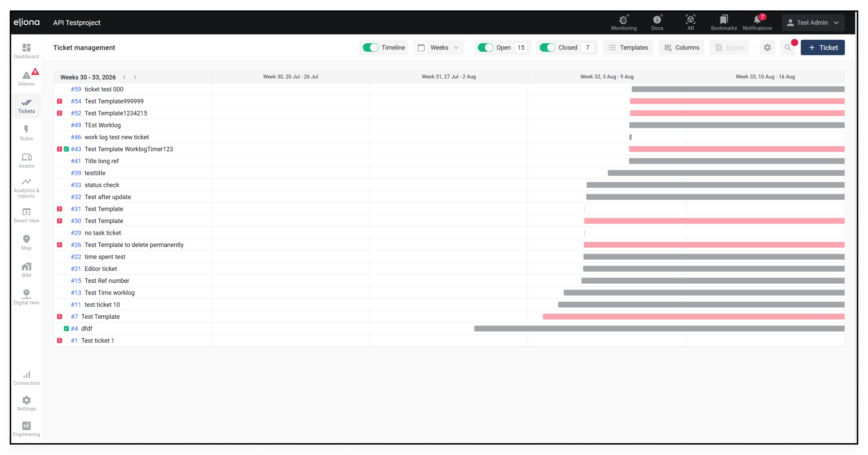This screenshot has width=868, height=455.
Task: Open Docs in the top bar
Action: click(657, 23)
